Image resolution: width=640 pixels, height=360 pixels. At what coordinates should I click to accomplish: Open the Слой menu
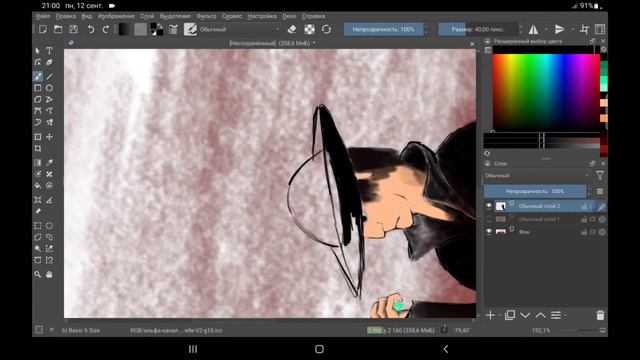click(147, 16)
